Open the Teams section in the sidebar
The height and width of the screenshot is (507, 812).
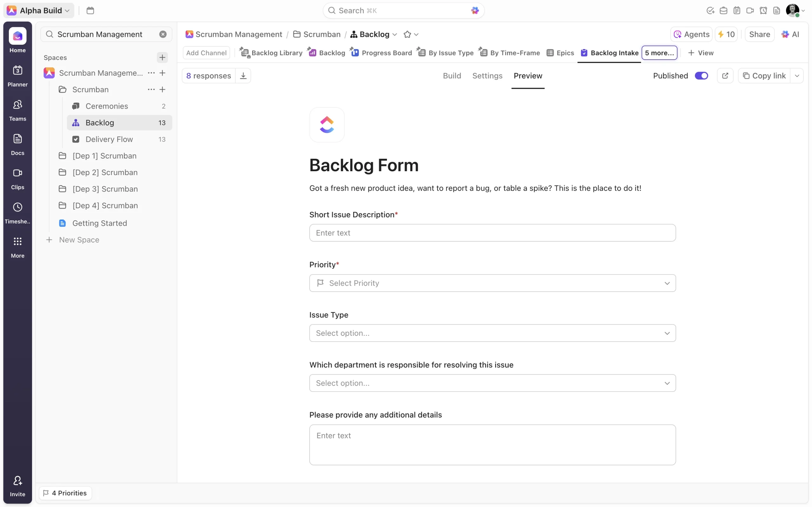17,110
